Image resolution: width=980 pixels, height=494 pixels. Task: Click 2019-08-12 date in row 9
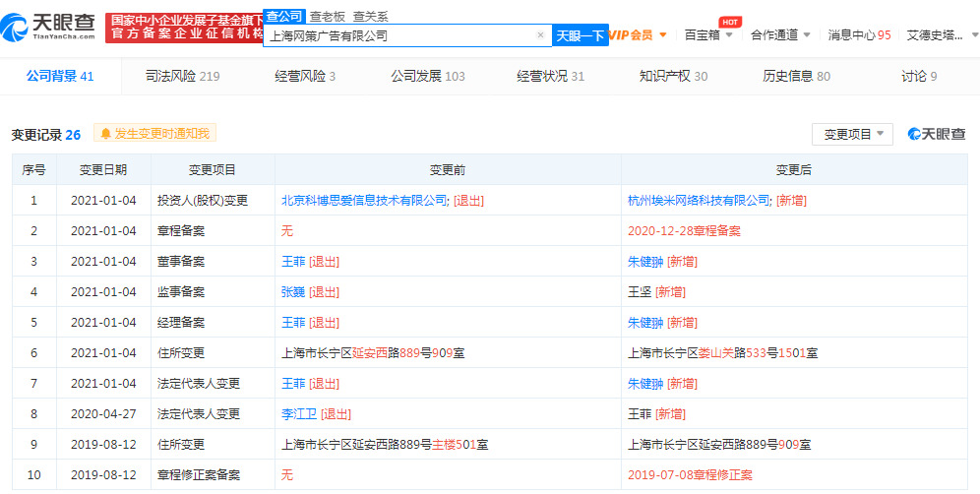pyautogui.click(x=103, y=445)
